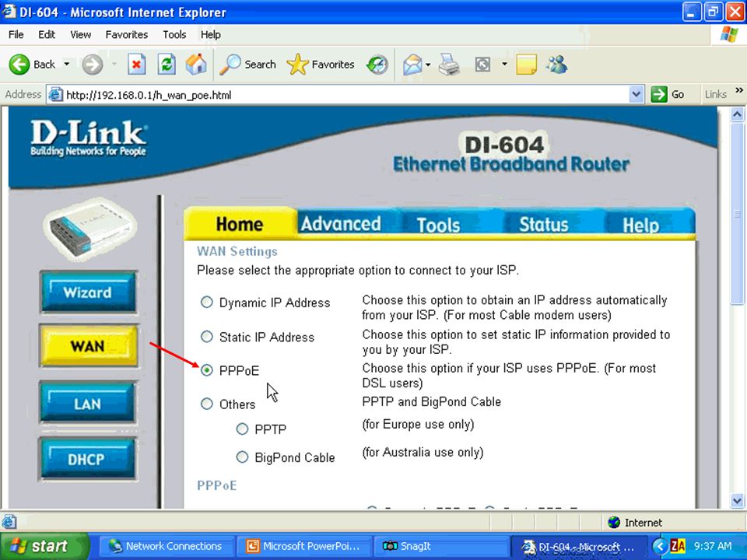
Task: Switch to Network Connections taskbar item
Action: coord(166,546)
